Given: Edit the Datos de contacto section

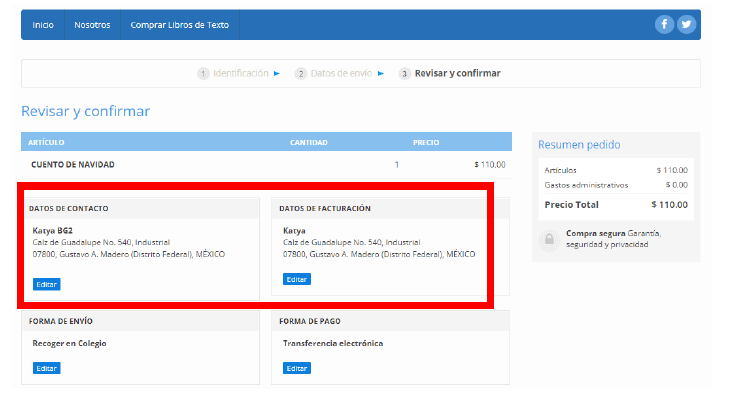Looking at the screenshot, I should (47, 284).
